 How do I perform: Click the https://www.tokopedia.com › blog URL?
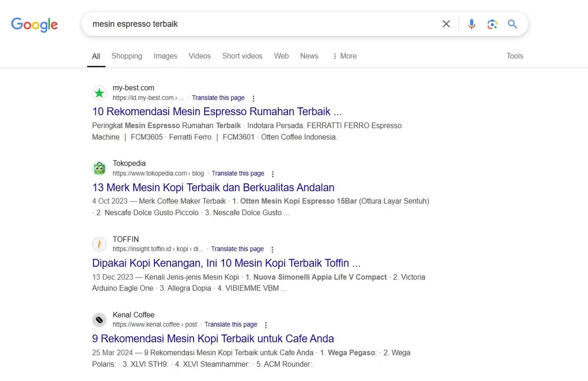tap(158, 173)
